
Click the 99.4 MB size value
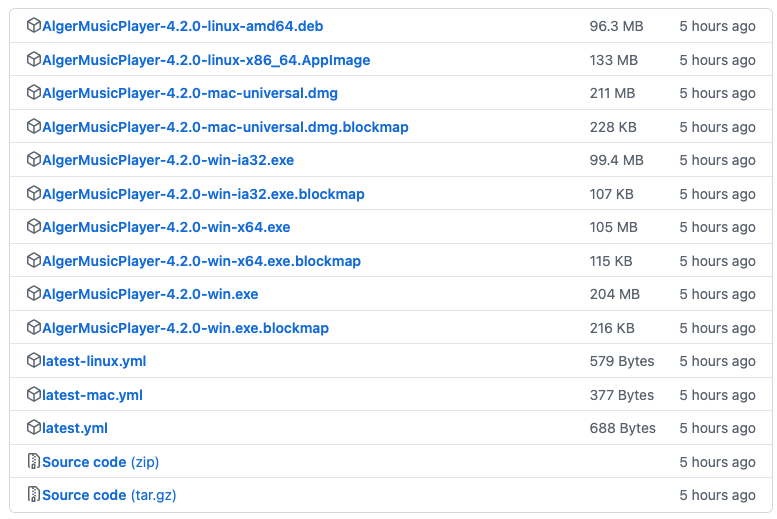(616, 160)
